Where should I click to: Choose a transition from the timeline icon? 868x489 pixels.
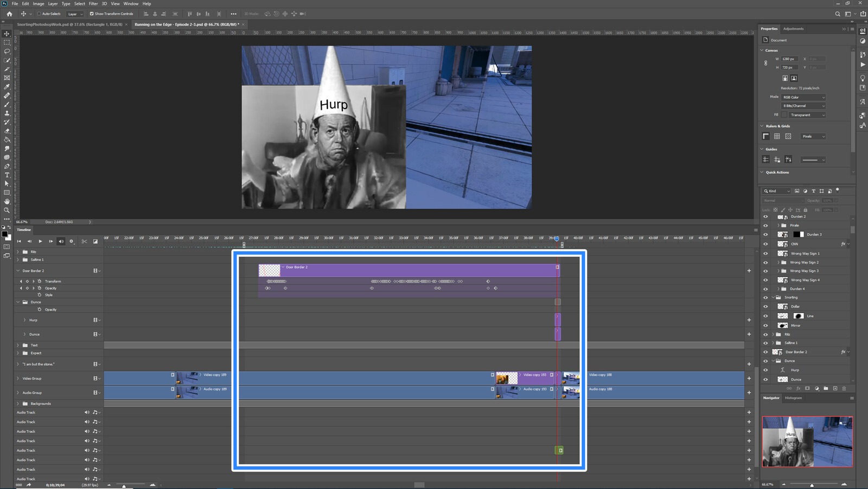coord(95,242)
